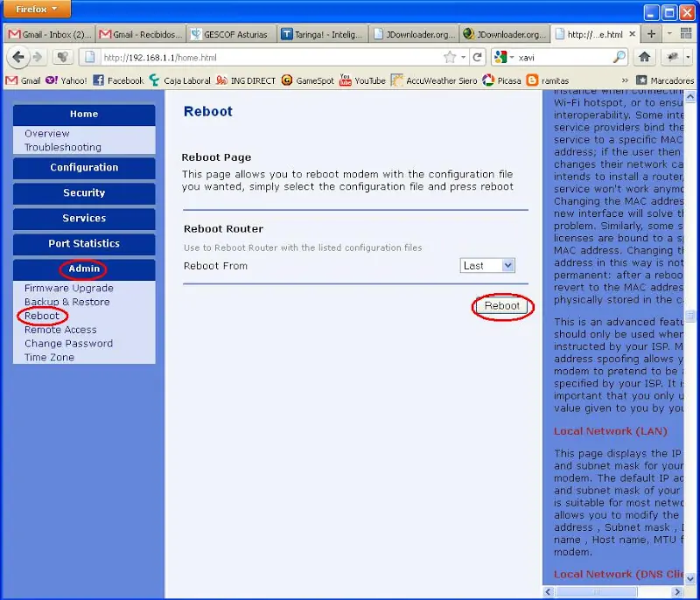Open the Picasa bookmark
This screenshot has width=700, height=600.
(x=501, y=80)
